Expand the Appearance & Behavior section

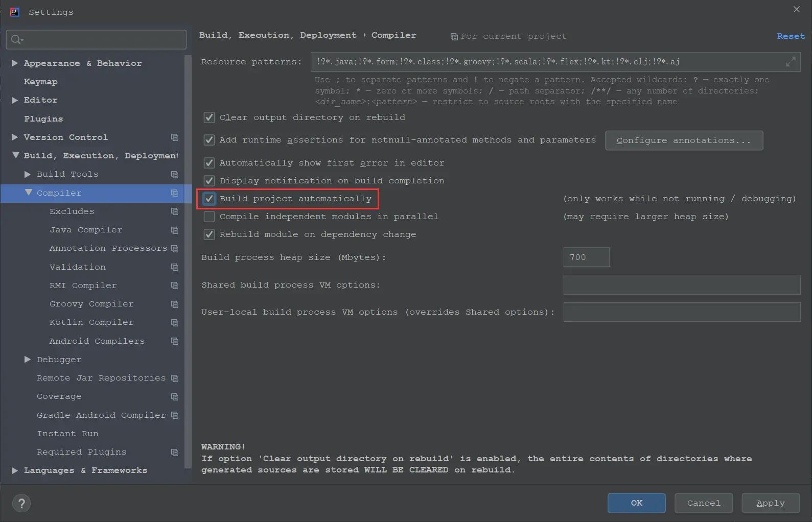(15, 63)
